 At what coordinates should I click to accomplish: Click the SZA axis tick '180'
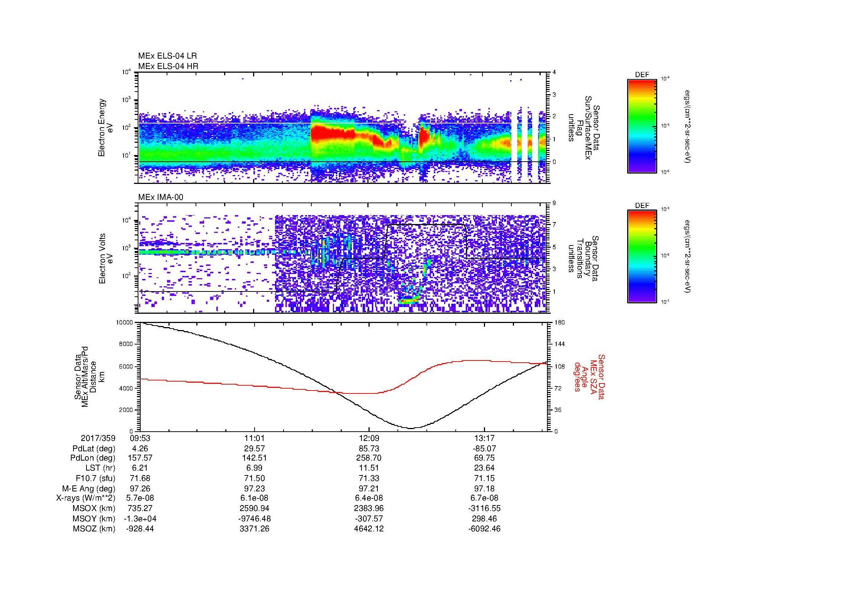(560, 323)
